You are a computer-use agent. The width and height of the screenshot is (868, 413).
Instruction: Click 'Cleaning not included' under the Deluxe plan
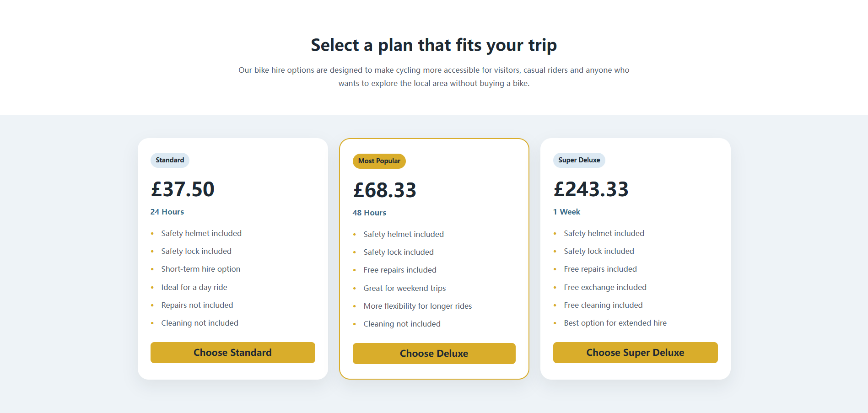coord(402,323)
